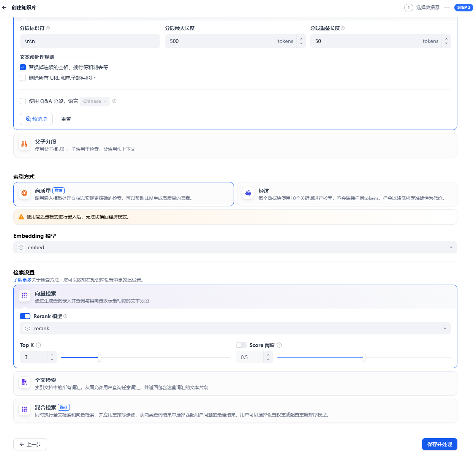Click the back arrow beside 创建知识库
Image resolution: width=476 pixels, height=456 pixels.
coord(5,8)
